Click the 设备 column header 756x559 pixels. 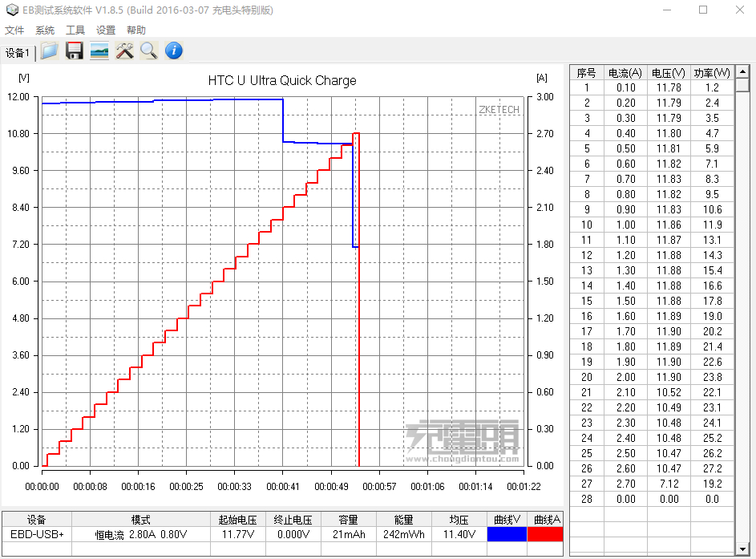[37, 520]
